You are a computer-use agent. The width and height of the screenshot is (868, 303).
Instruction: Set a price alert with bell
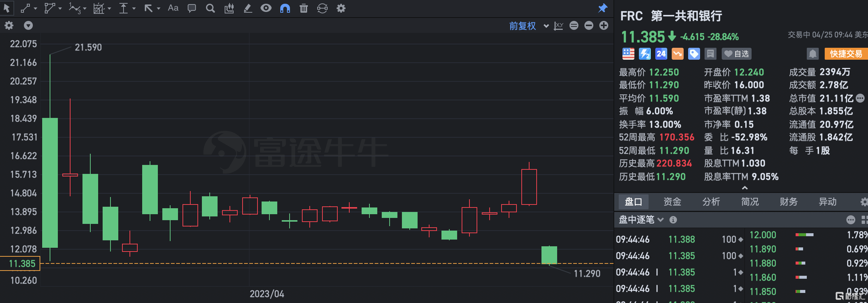tap(813, 54)
